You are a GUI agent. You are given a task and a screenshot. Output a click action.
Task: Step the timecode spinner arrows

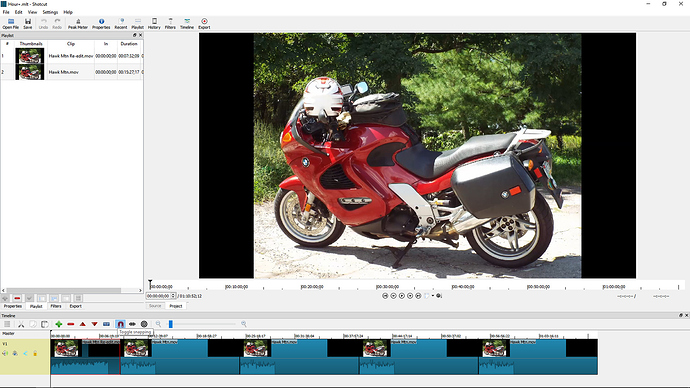pos(173,296)
